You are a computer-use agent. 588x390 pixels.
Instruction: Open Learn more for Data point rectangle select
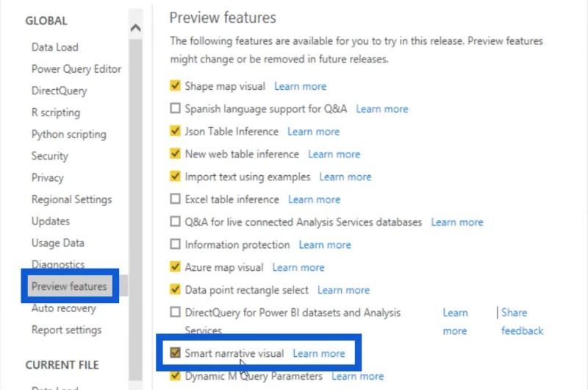click(343, 290)
